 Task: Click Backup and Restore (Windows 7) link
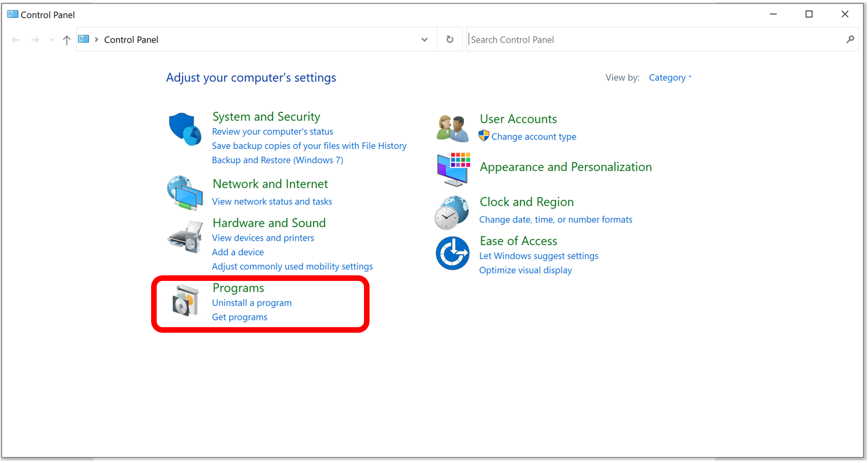pyautogui.click(x=277, y=159)
